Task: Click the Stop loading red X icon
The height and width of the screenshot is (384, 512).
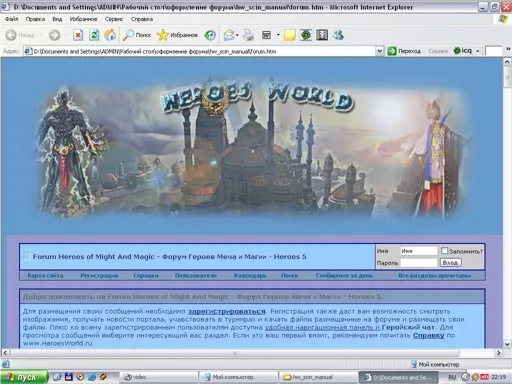Action: pos(78,35)
